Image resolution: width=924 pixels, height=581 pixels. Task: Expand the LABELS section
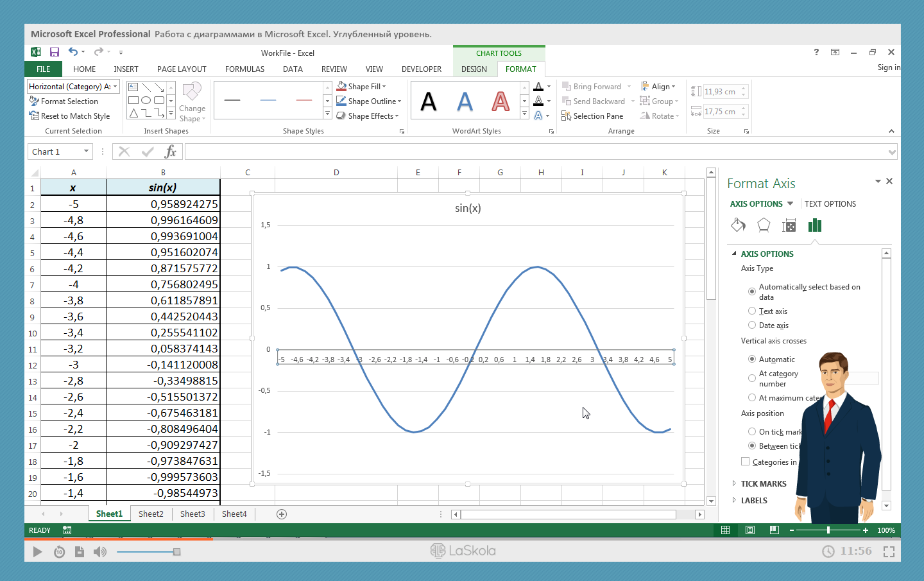point(753,500)
